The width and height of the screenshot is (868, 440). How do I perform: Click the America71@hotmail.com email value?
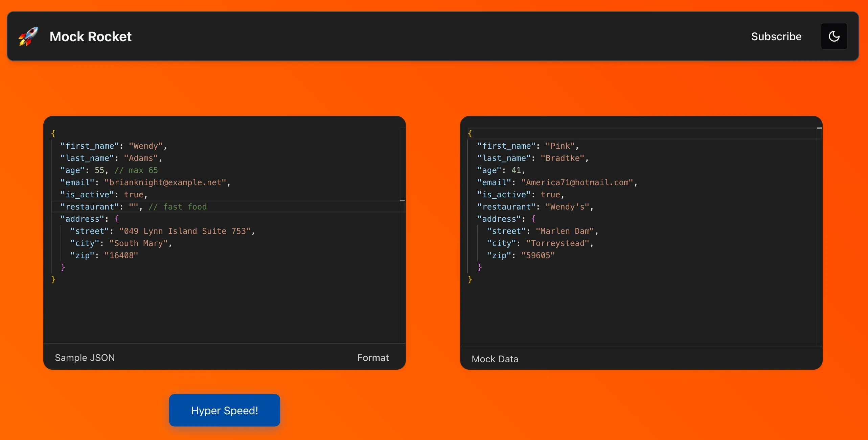pyautogui.click(x=577, y=182)
